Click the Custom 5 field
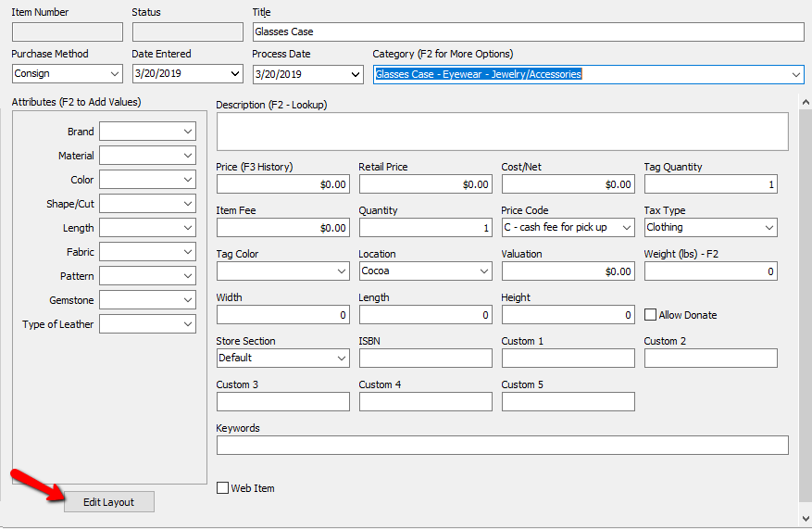This screenshot has width=812, height=529. tap(568, 401)
